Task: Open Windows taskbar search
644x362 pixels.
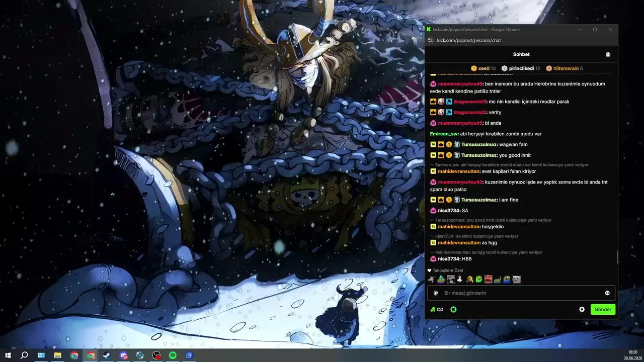Action: pyautogui.click(x=24, y=355)
